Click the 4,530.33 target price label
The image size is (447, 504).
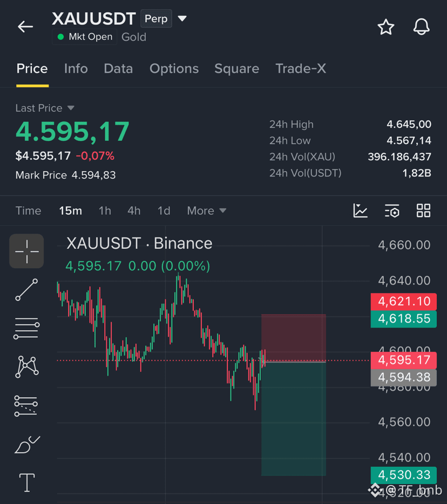click(404, 475)
